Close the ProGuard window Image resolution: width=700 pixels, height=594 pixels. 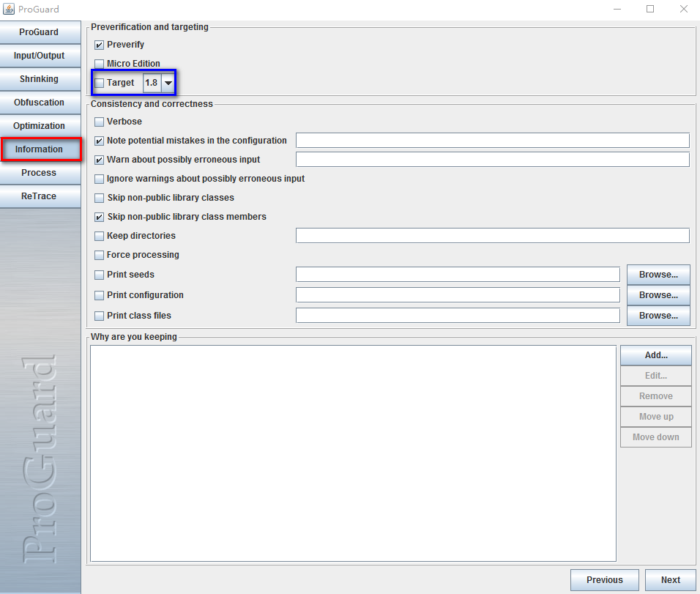683,9
